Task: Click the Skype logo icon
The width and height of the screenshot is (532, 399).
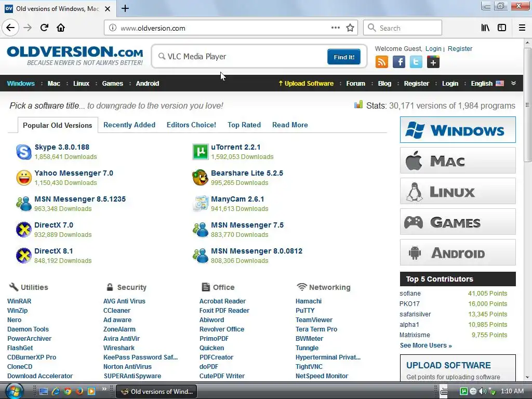Action: (x=24, y=152)
